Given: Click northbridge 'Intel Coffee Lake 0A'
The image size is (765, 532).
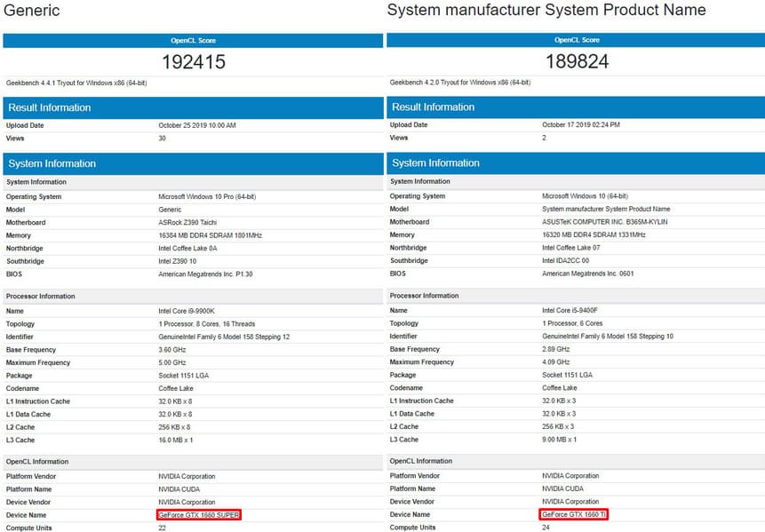Looking at the screenshot, I should click(x=187, y=249).
